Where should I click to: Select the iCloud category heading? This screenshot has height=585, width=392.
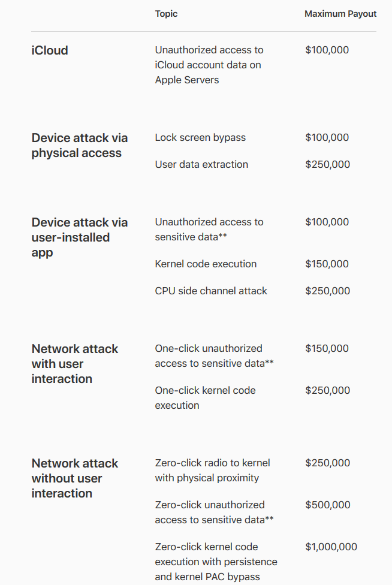click(x=50, y=50)
